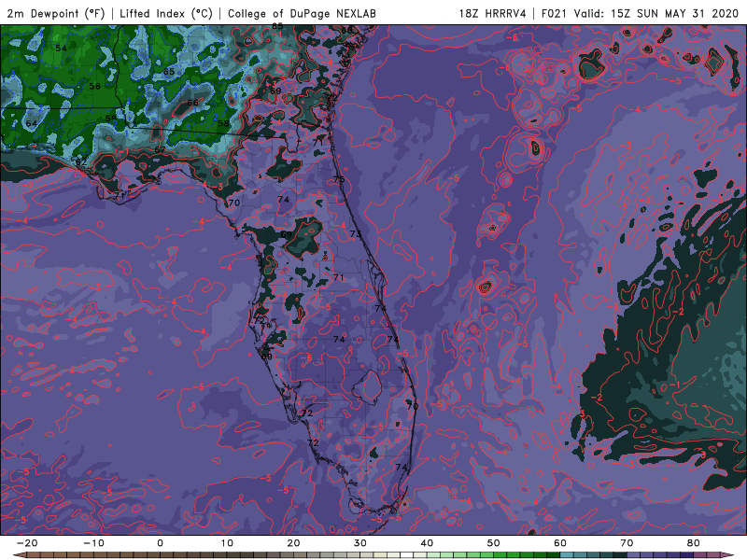Click the '50' colorbar label
Screen dimensions: 747x560
(x=494, y=543)
